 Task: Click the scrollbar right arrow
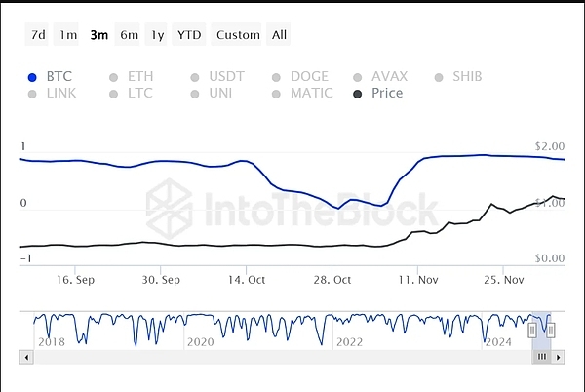(x=557, y=358)
